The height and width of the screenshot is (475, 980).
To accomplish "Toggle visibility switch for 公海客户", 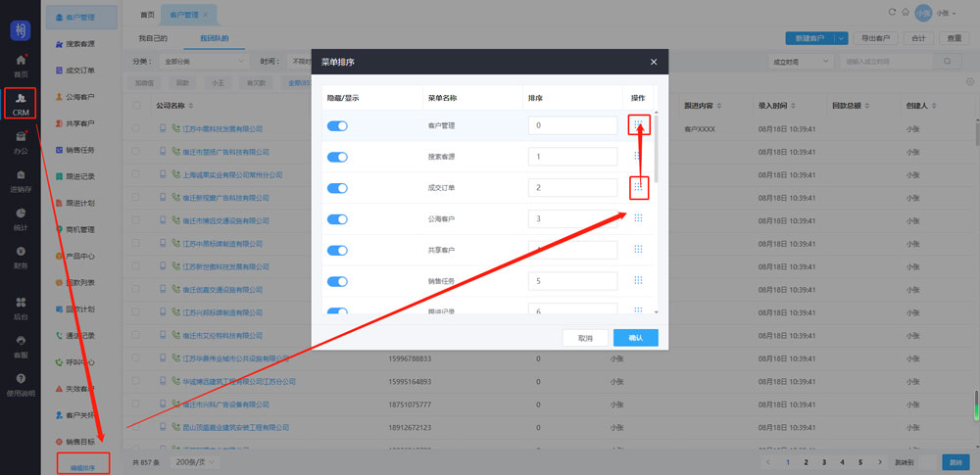I will (x=337, y=219).
